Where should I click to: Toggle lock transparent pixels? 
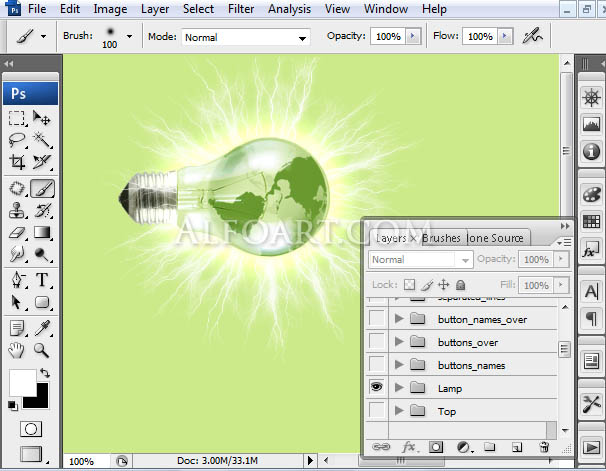[409, 285]
